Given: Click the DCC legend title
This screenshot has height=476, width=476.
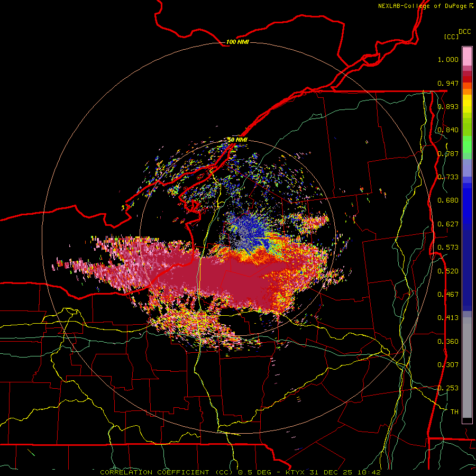Looking at the screenshot, I should click(x=464, y=32).
